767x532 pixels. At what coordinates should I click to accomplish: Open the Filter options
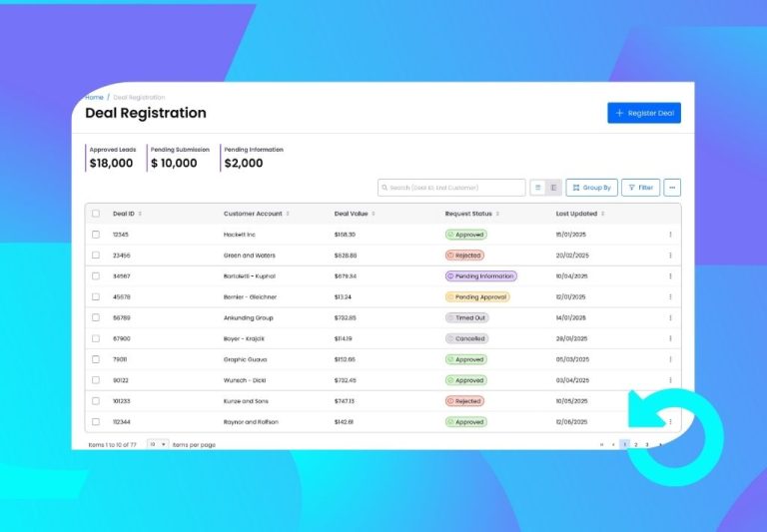pyautogui.click(x=640, y=188)
